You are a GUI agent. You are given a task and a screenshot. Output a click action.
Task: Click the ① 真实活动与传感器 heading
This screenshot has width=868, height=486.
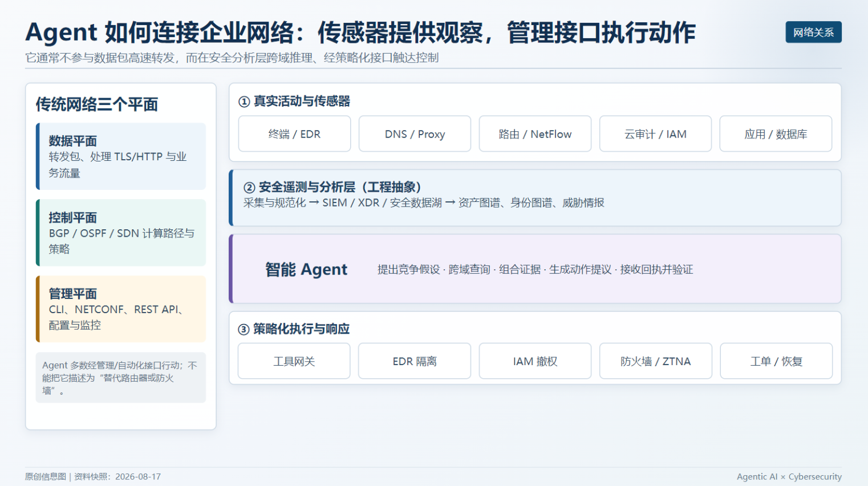tap(294, 102)
